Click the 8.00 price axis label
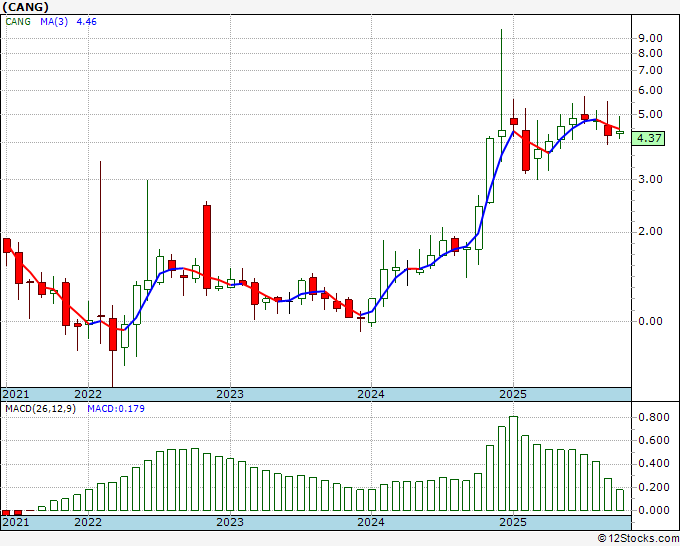680x546 pixels. point(651,53)
